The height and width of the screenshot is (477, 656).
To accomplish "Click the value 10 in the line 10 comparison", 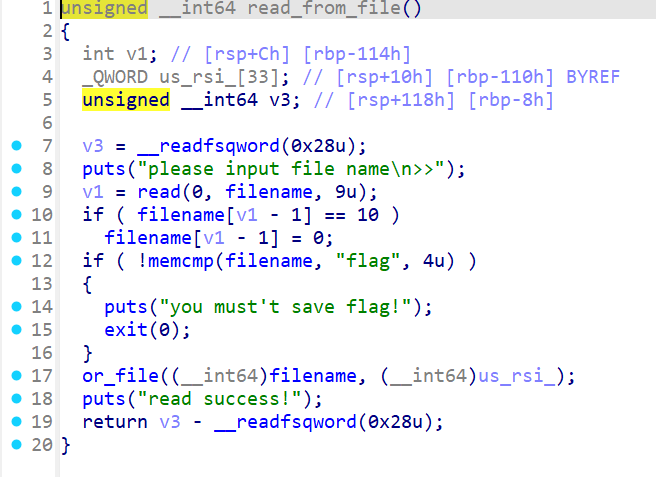I will [368, 215].
